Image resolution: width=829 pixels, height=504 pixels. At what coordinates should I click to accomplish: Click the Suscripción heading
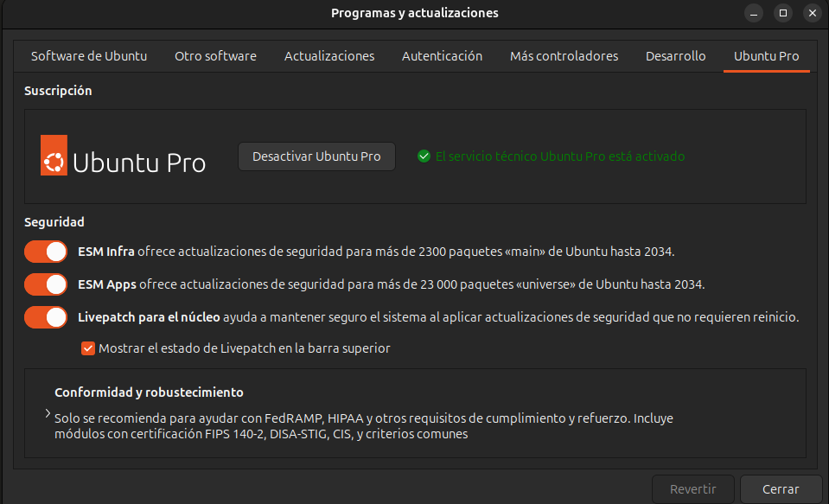[x=58, y=91]
